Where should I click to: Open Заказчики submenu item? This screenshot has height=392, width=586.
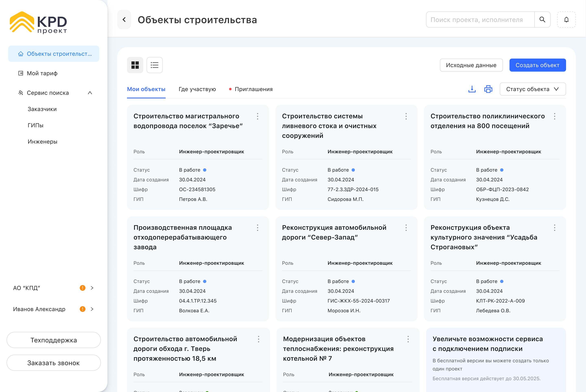click(x=42, y=109)
